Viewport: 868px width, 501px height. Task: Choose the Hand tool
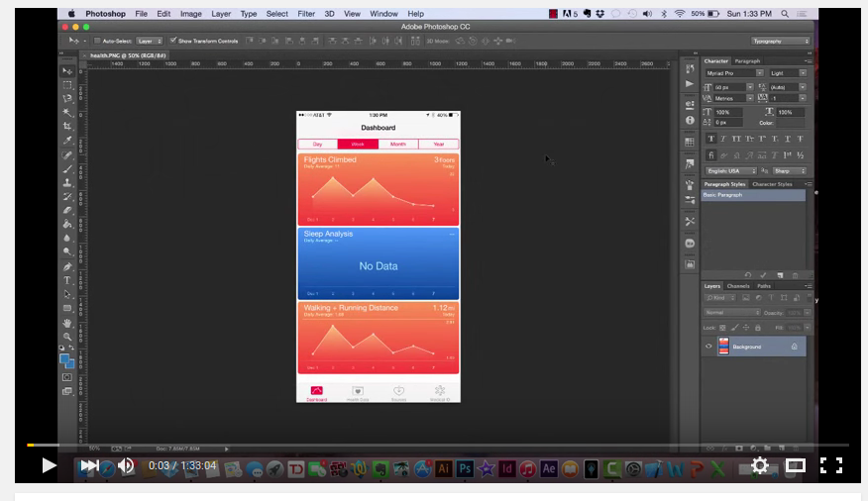tap(67, 323)
